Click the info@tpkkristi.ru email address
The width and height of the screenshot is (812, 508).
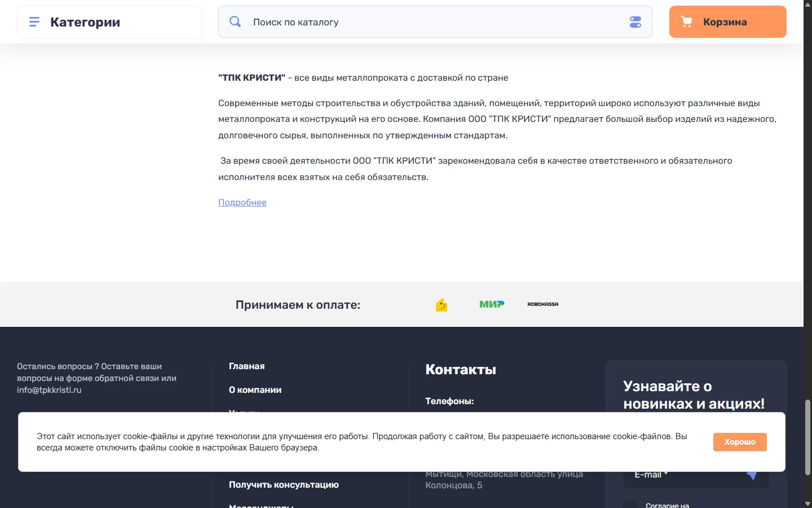tap(49, 390)
